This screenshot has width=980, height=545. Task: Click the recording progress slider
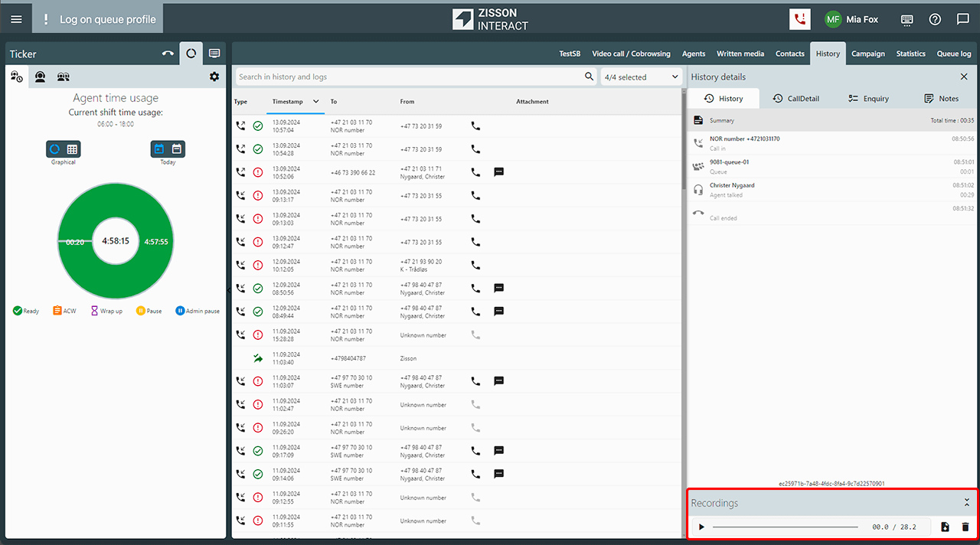tap(785, 527)
